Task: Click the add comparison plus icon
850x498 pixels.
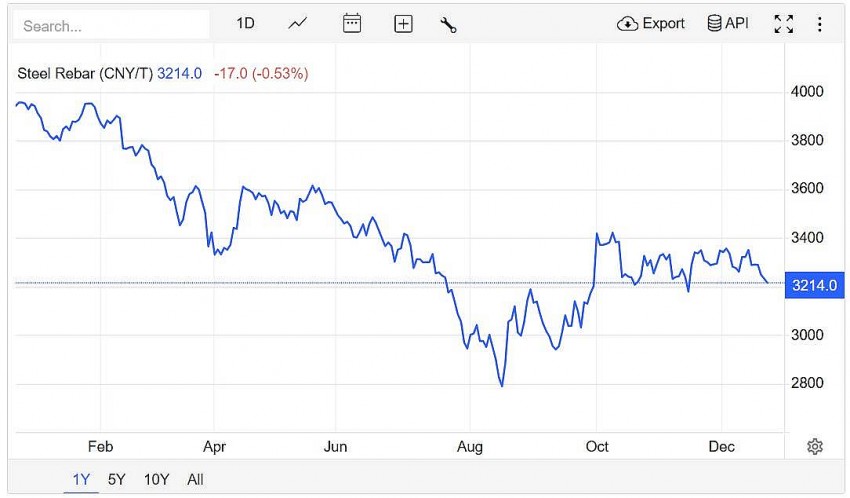Action: point(403,24)
